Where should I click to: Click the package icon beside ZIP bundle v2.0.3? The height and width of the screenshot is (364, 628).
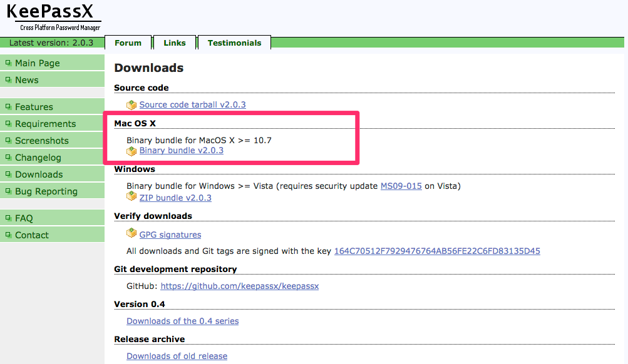131,196
